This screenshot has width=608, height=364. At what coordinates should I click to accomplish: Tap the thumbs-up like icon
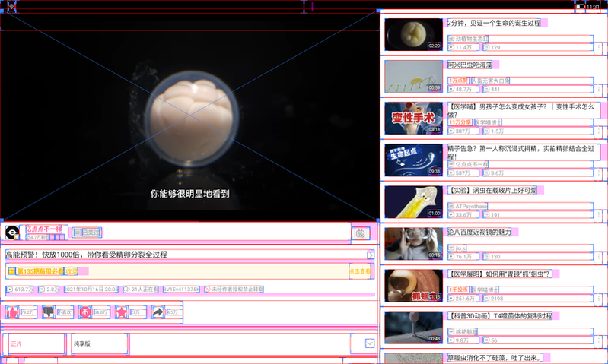click(x=12, y=312)
